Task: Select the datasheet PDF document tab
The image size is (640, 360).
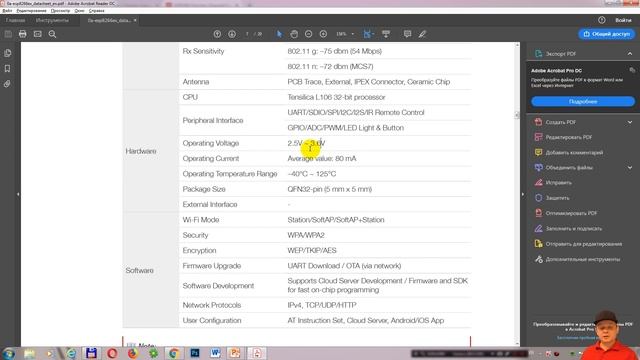Action: 109,20
